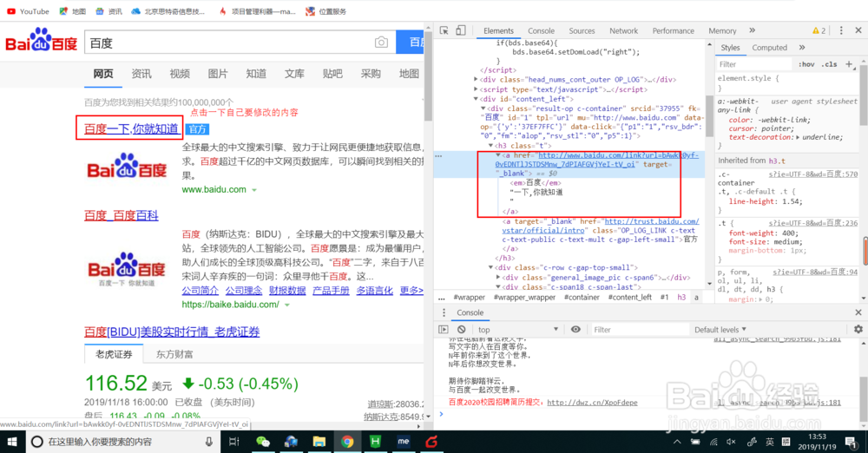
Task: Expand the head_nums_cont_outer div node
Action: pyautogui.click(x=476, y=80)
